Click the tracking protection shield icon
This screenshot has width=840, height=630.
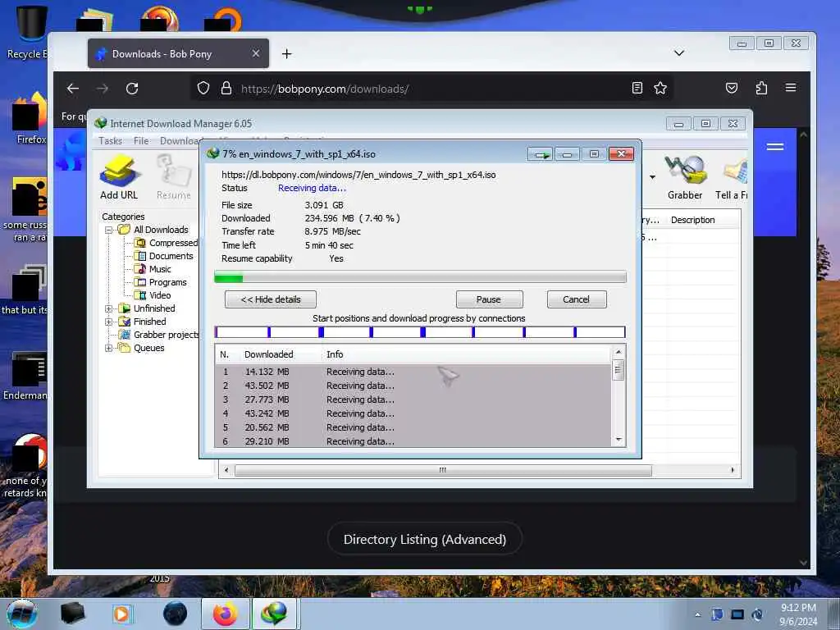[203, 88]
